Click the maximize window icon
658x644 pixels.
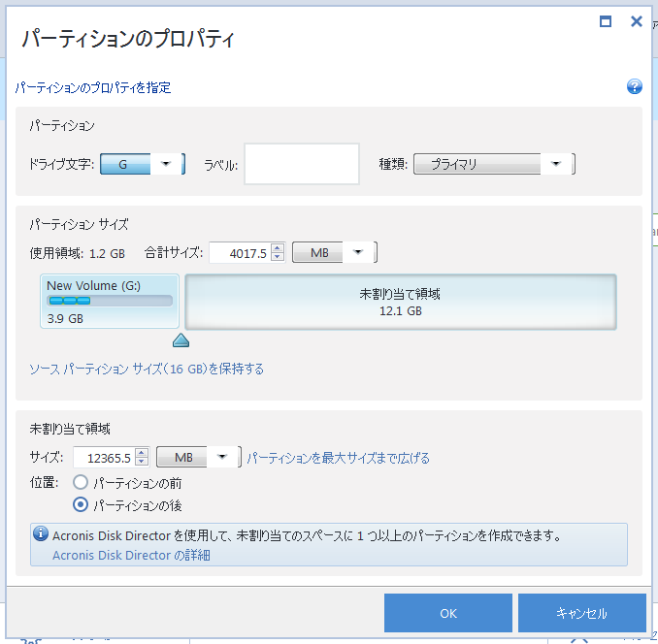[606, 21]
